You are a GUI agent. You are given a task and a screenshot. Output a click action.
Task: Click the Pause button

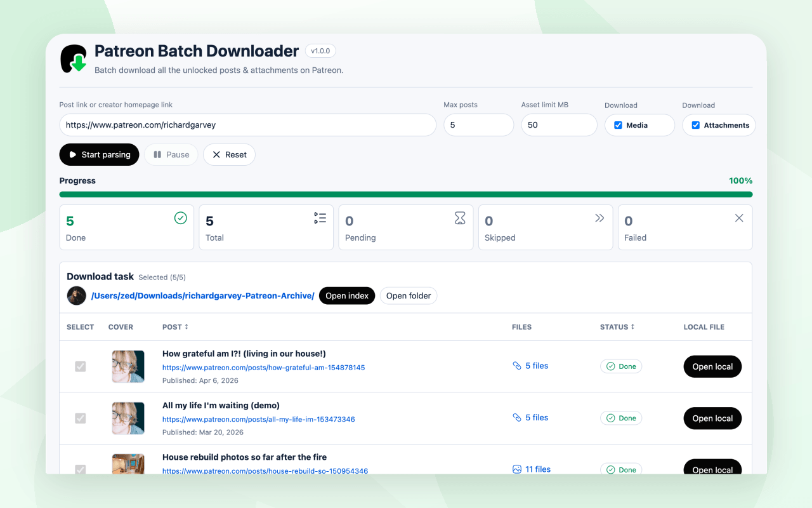171,154
